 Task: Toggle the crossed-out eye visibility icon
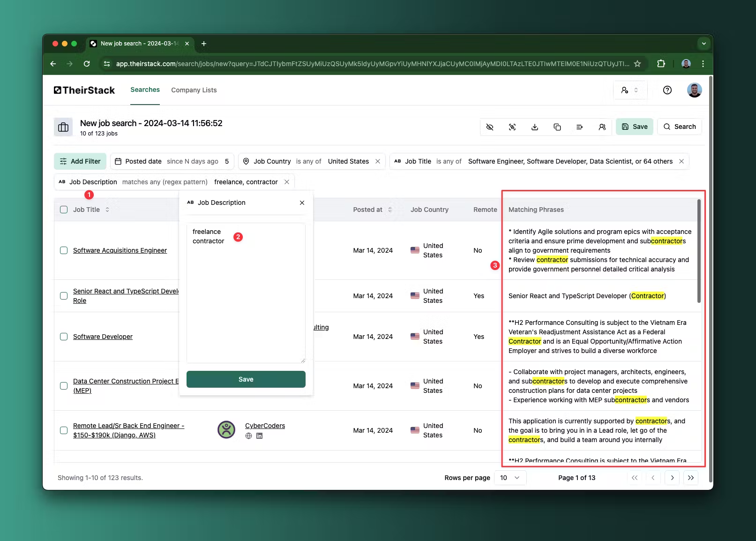[x=490, y=127]
